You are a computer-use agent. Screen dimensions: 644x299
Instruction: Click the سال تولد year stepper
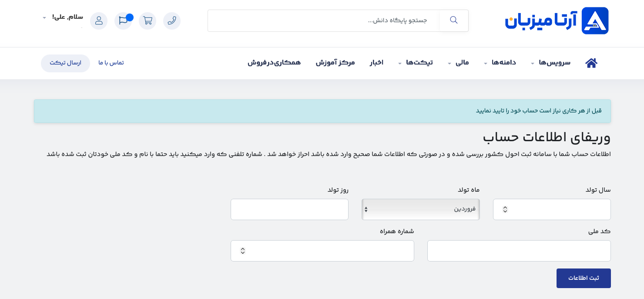pyautogui.click(x=505, y=209)
